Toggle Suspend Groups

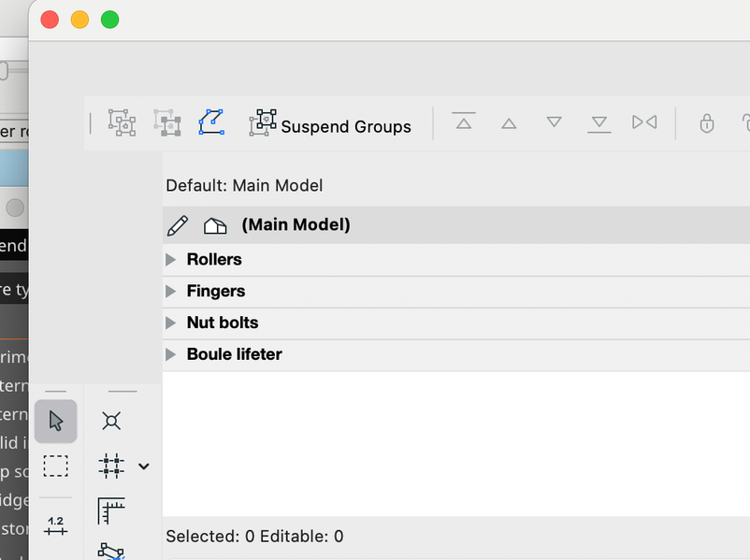330,125
